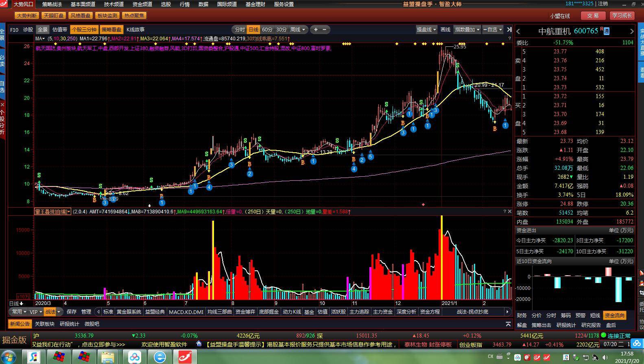Click the question mark help icon on MA line

(509, 39)
